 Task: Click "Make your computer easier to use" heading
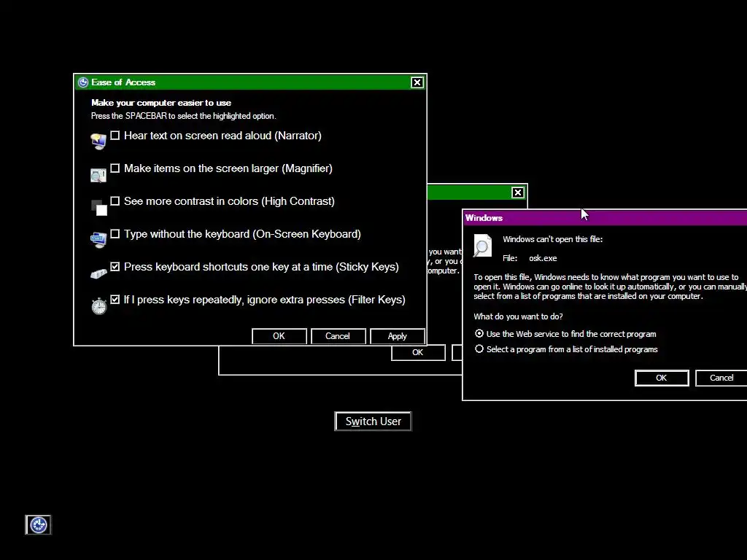(x=161, y=103)
